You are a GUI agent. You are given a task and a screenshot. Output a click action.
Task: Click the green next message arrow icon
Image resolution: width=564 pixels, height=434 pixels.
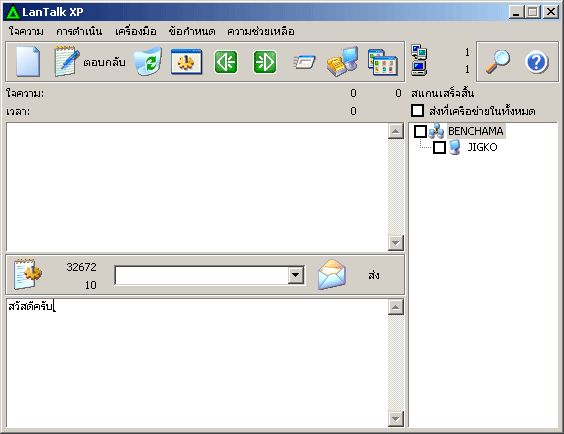(265, 62)
